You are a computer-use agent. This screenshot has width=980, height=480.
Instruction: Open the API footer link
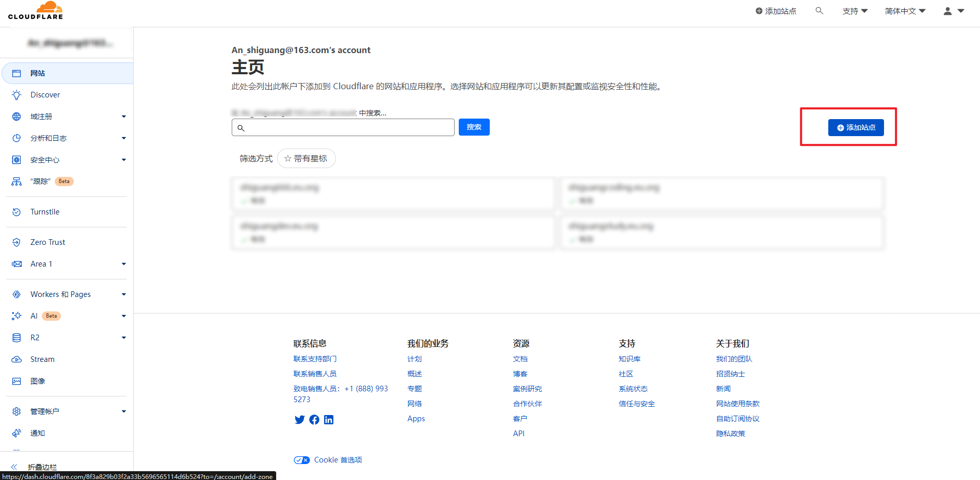tap(519, 434)
